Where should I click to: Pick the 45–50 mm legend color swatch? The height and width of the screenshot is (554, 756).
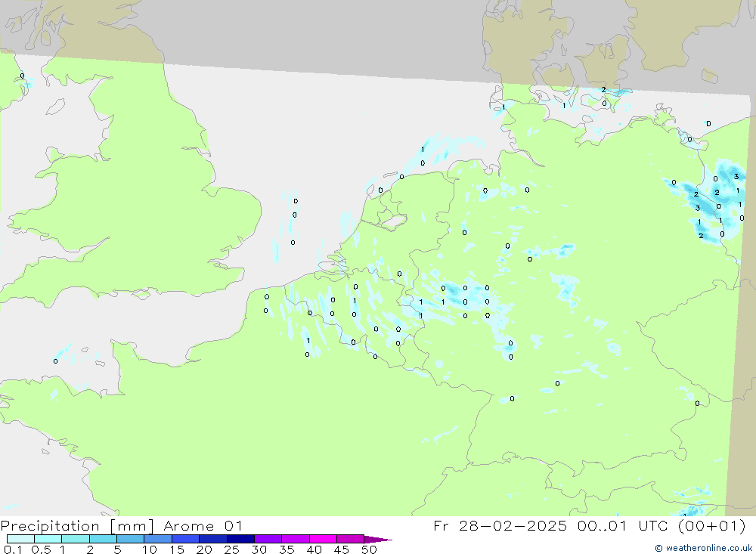click(350, 539)
